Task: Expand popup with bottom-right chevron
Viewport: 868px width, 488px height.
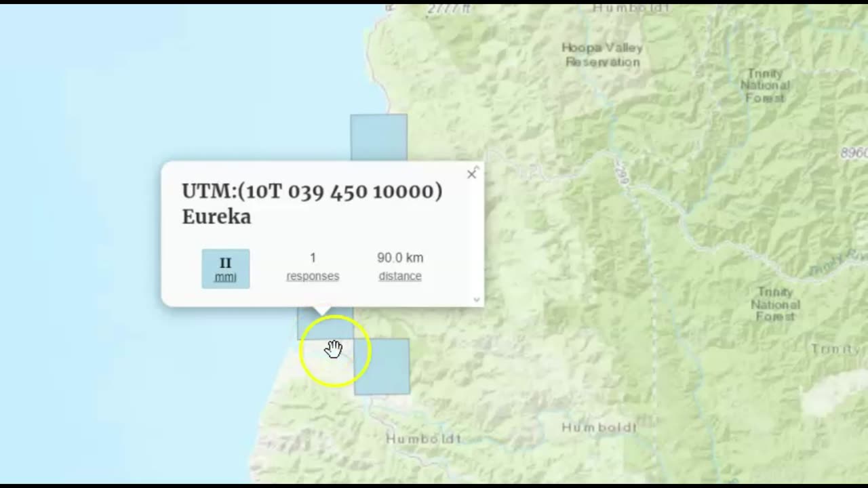Action: pos(476,299)
